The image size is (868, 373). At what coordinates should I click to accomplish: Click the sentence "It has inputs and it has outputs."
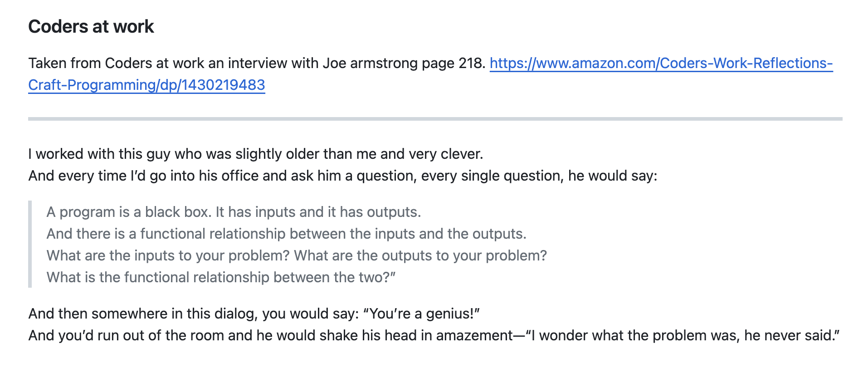pos(318,212)
